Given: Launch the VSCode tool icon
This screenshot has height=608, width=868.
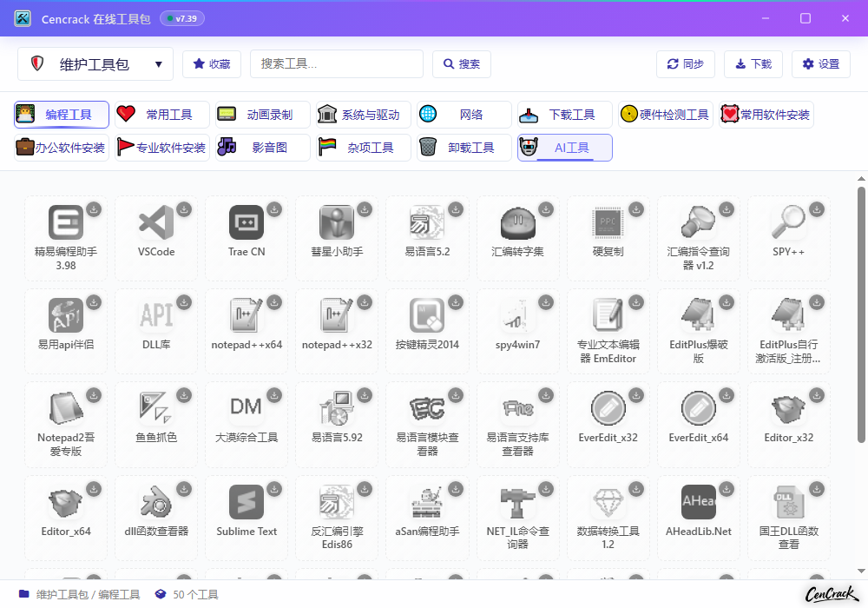Looking at the screenshot, I should click(x=156, y=222).
